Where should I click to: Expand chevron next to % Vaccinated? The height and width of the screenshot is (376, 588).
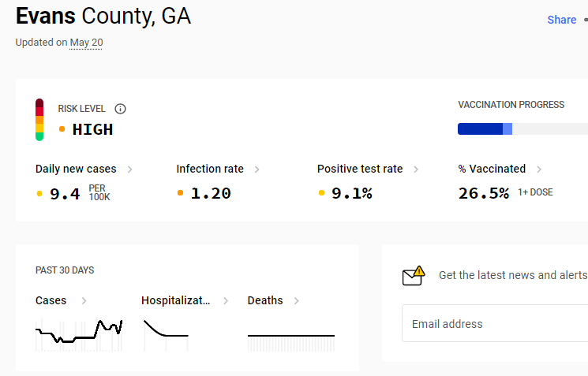539,169
